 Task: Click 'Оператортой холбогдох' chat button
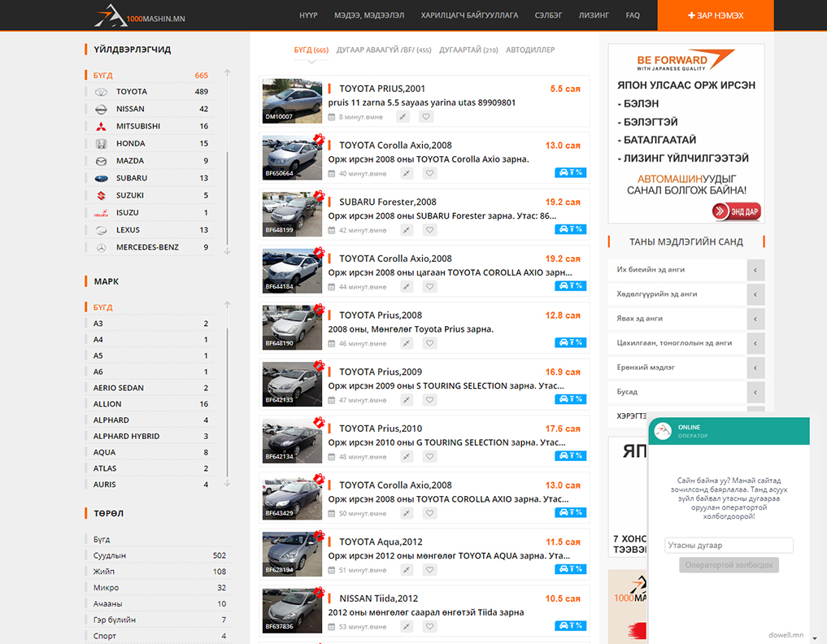pyautogui.click(x=729, y=565)
